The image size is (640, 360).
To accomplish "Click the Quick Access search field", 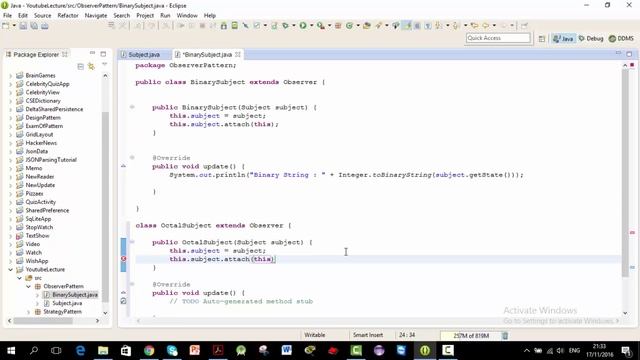I will (x=498, y=38).
